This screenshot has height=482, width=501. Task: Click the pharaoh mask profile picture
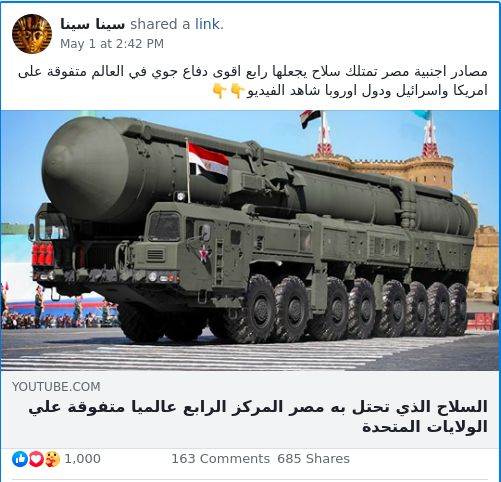click(32, 34)
